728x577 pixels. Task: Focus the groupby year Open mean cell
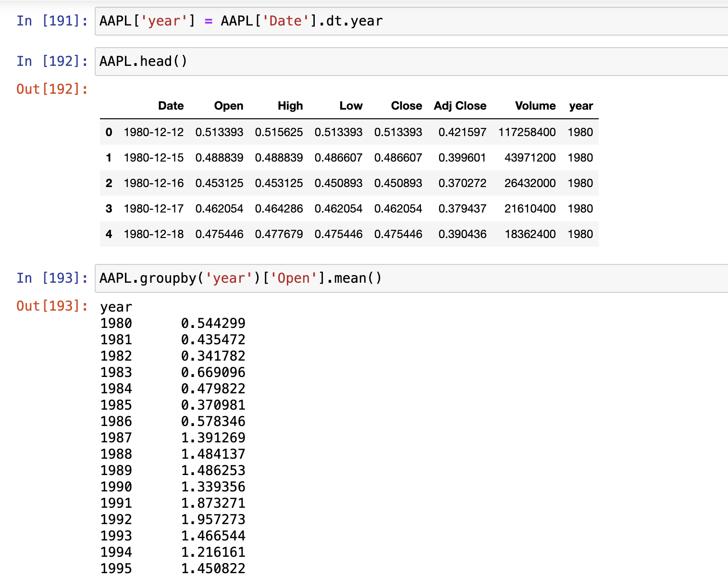coord(411,278)
